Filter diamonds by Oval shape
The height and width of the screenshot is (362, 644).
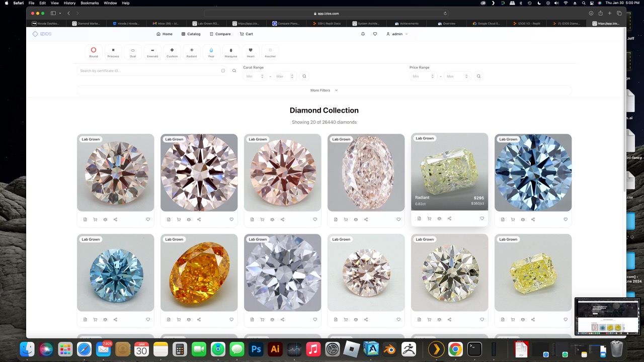[133, 52]
